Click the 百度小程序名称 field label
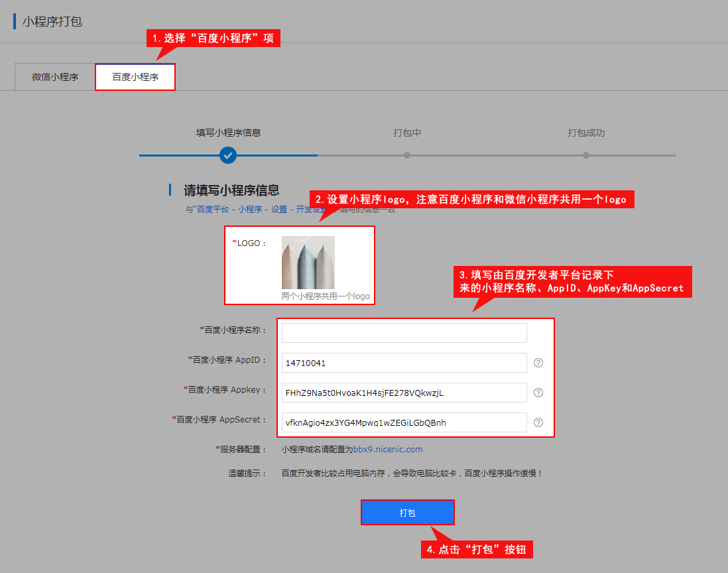The height and width of the screenshot is (573, 728). 233,330
